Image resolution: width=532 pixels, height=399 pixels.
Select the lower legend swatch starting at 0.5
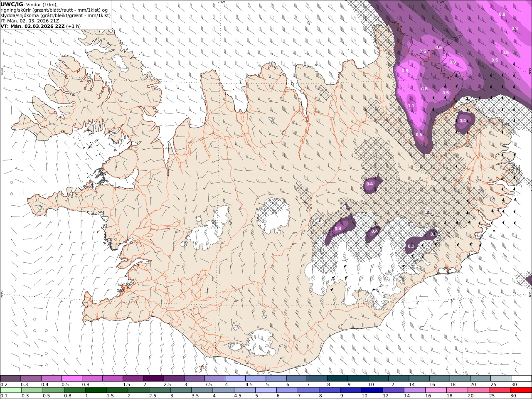tap(53, 390)
